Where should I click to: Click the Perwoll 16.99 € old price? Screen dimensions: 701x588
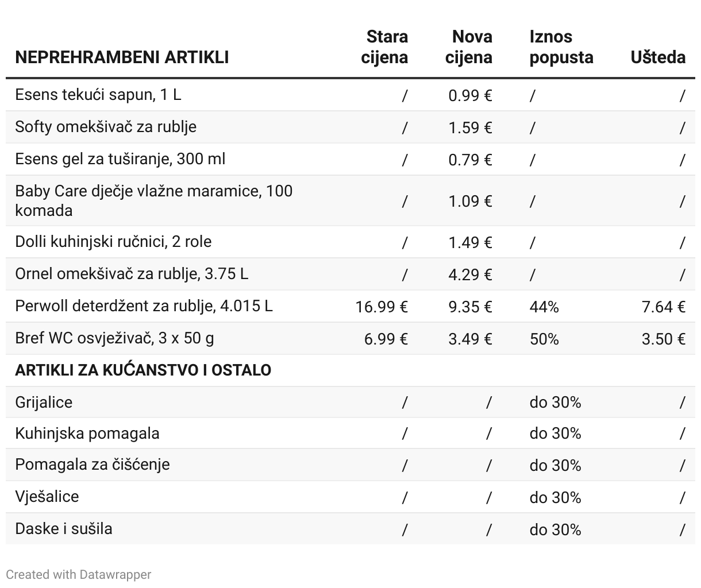382,307
